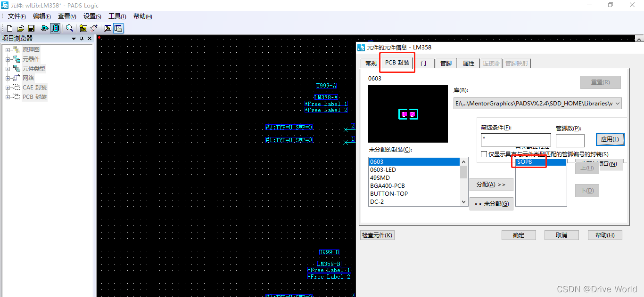The width and height of the screenshot is (644, 297).
Task: Click the 筛选条件 filter input field
Action: tap(516, 140)
